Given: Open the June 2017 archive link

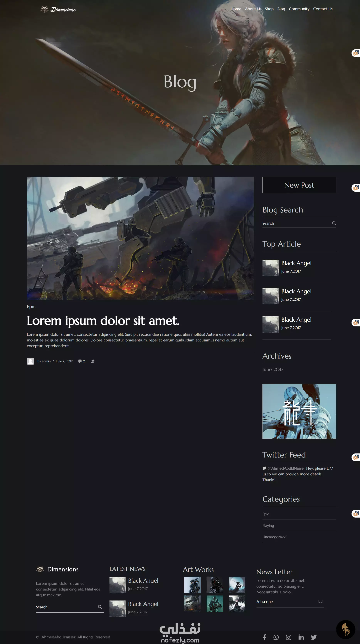Looking at the screenshot, I should (x=273, y=369).
